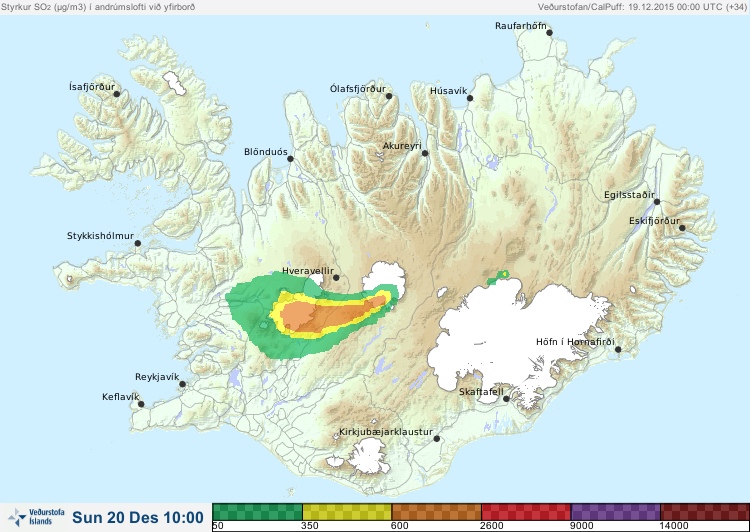Click the Hveravellir station dot
Image resolution: width=750 pixels, height=532 pixels.
click(x=336, y=277)
